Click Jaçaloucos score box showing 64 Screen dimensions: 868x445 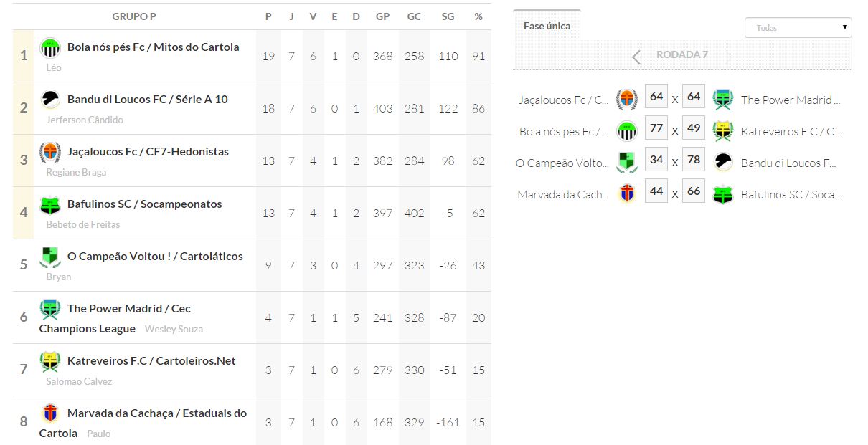click(656, 97)
